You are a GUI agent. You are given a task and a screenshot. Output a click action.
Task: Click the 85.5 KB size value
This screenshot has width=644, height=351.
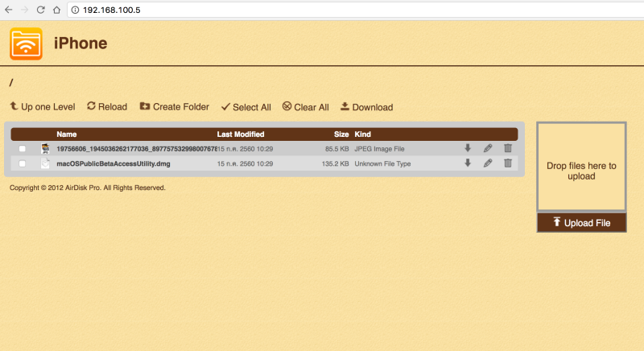336,149
